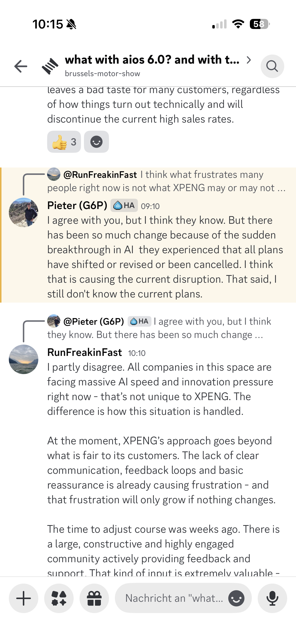Viewport: 296px width, 644px height.
Task: Add a reaction with the smiley button
Action: (x=96, y=142)
